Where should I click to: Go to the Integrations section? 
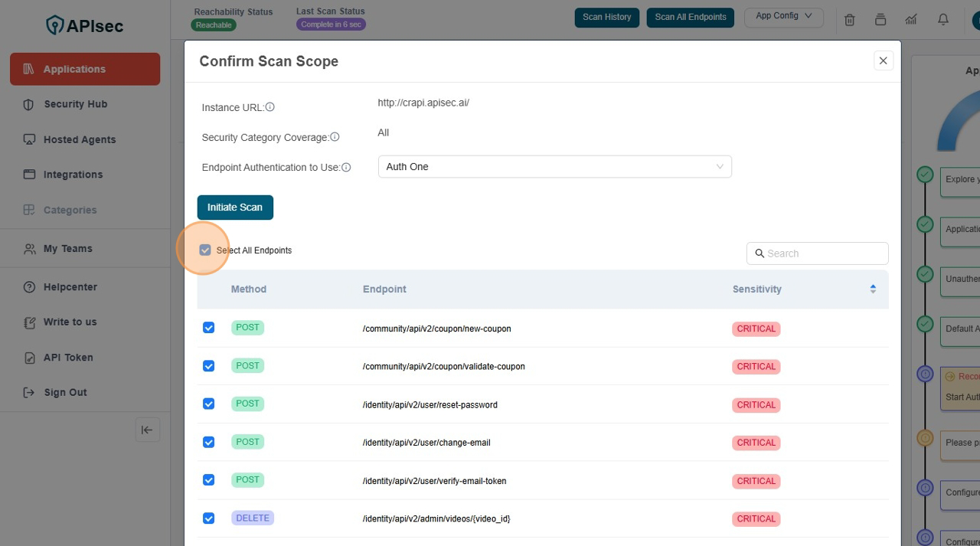point(74,175)
